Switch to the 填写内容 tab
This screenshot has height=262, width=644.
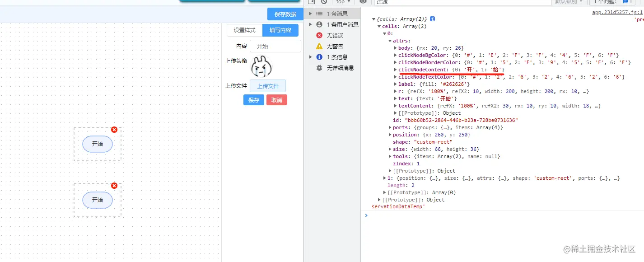280,30
